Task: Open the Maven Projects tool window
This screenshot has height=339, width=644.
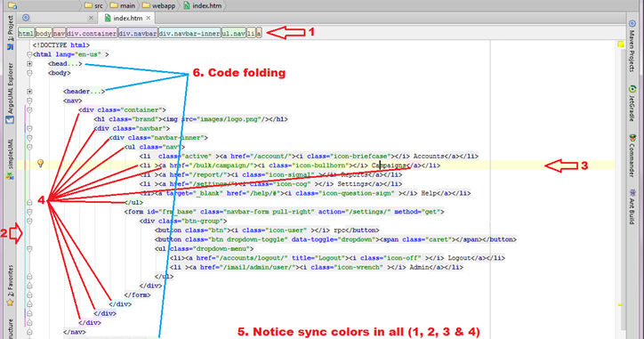Action: 632,45
